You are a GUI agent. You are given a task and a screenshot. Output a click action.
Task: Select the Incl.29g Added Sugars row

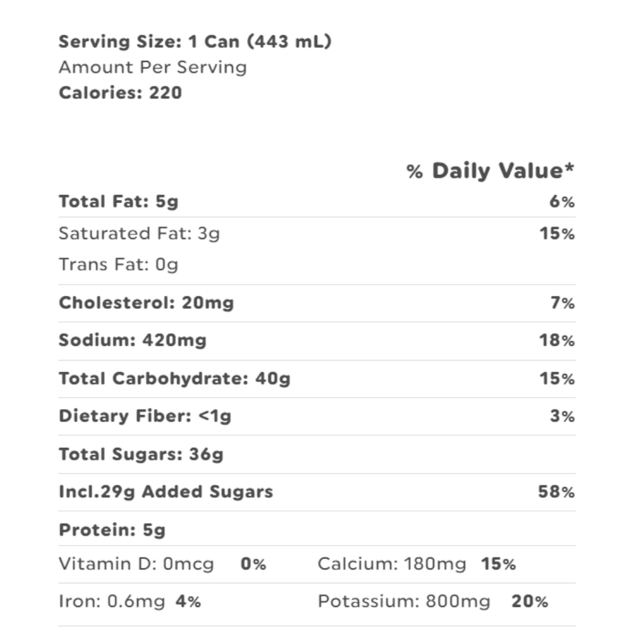pos(166,492)
